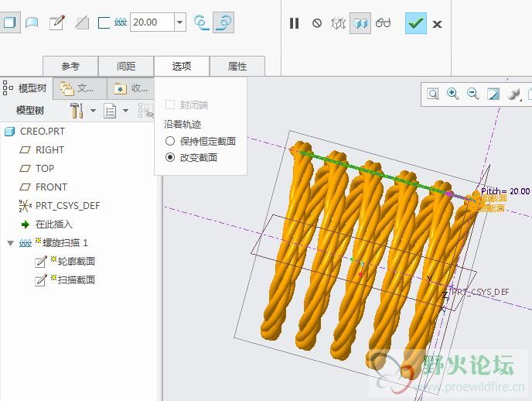532x401 pixels.
Task: Click the zoom out icon
Action: (473, 94)
